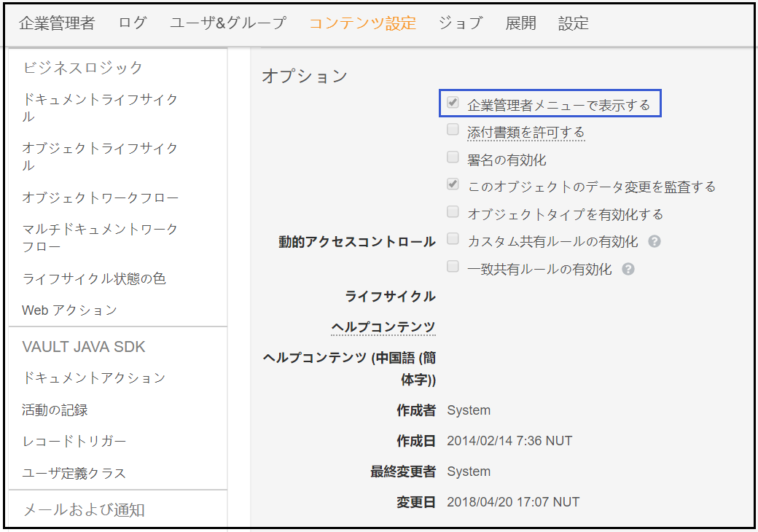Go to the ジョブ tab
Screen dimensions: 758x532
tap(461, 23)
